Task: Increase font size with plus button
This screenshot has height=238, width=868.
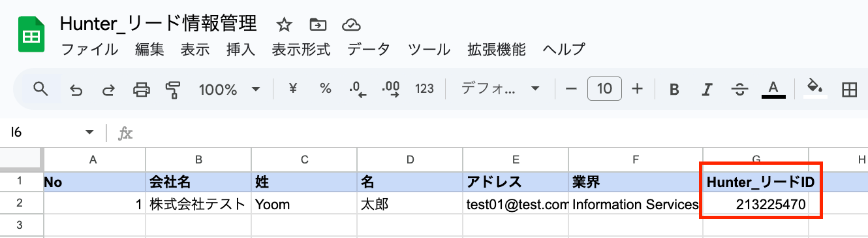Action: 638,89
